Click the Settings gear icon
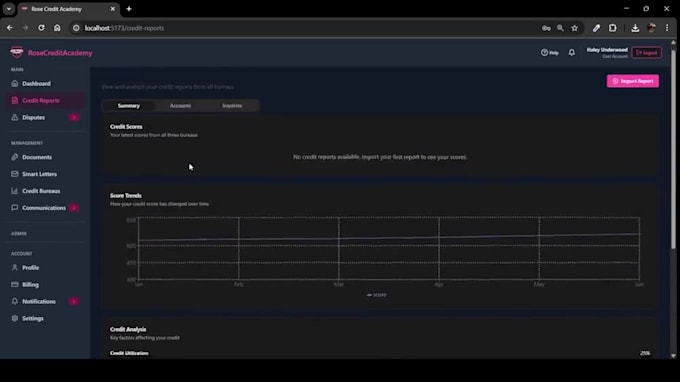The height and width of the screenshot is (382, 680). click(x=15, y=318)
